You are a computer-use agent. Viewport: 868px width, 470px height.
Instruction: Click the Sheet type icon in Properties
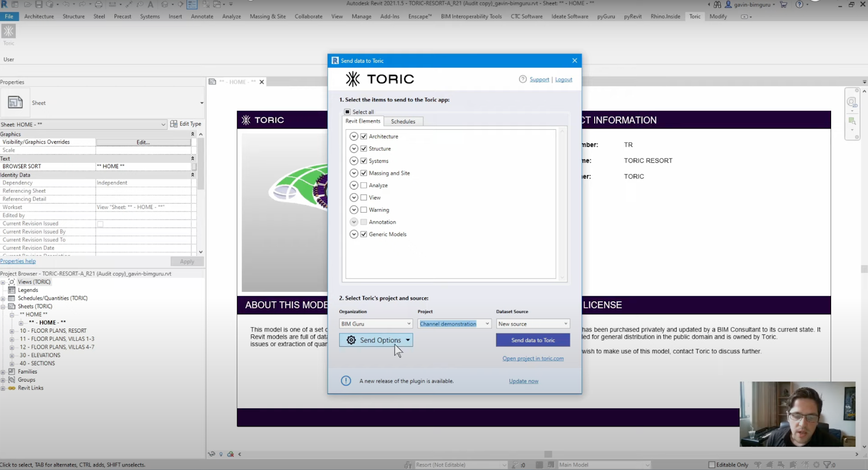15,102
